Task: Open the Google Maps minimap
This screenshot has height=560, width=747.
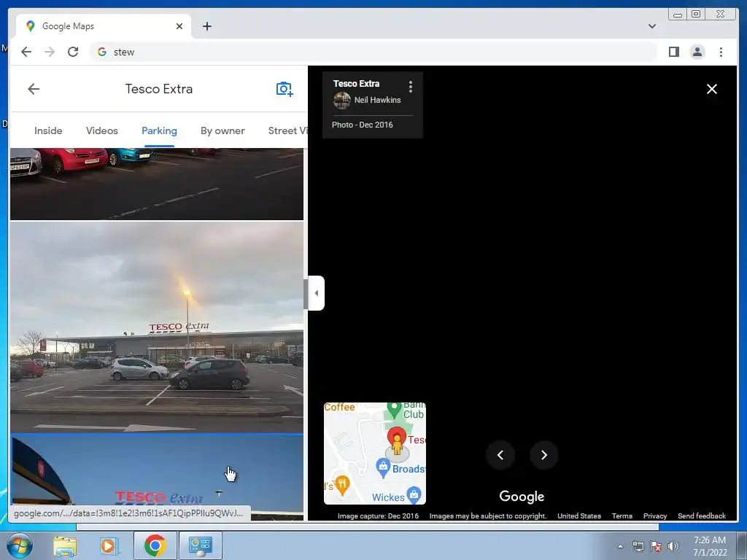Action: 375,454
